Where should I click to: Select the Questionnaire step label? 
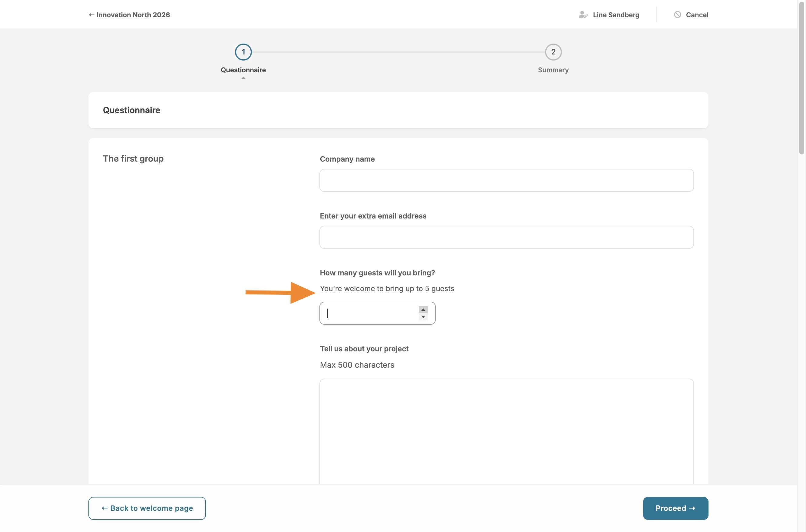click(243, 70)
